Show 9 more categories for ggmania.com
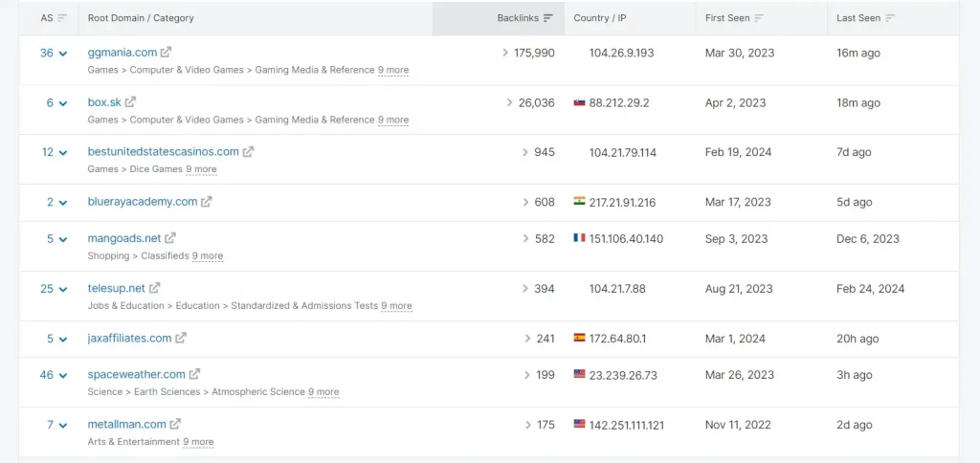Image resolution: width=980 pixels, height=463 pixels. (x=393, y=70)
